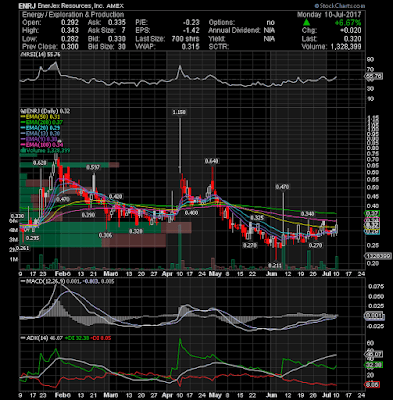Click the +6.67% percent change value
This screenshot has height=400, width=393.
348,23
